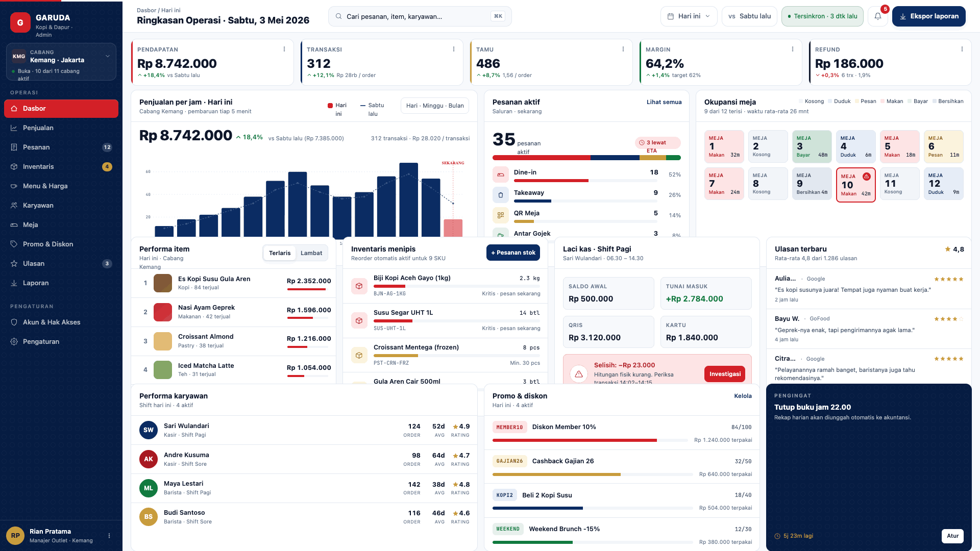Go to Penjualan in sidebar

point(61,128)
